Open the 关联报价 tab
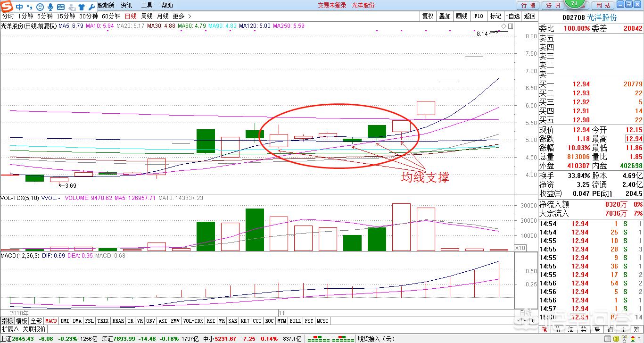The width and height of the screenshot is (644, 343). tap(34, 329)
